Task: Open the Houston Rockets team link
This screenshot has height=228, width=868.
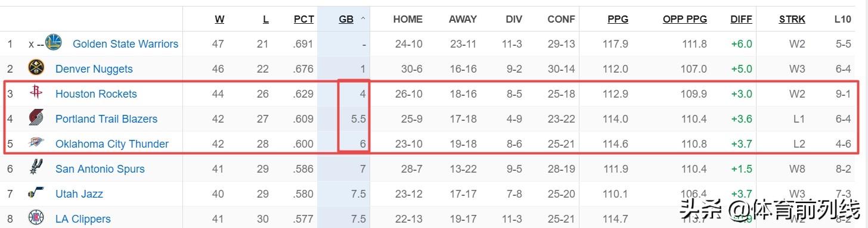Action: tap(96, 93)
